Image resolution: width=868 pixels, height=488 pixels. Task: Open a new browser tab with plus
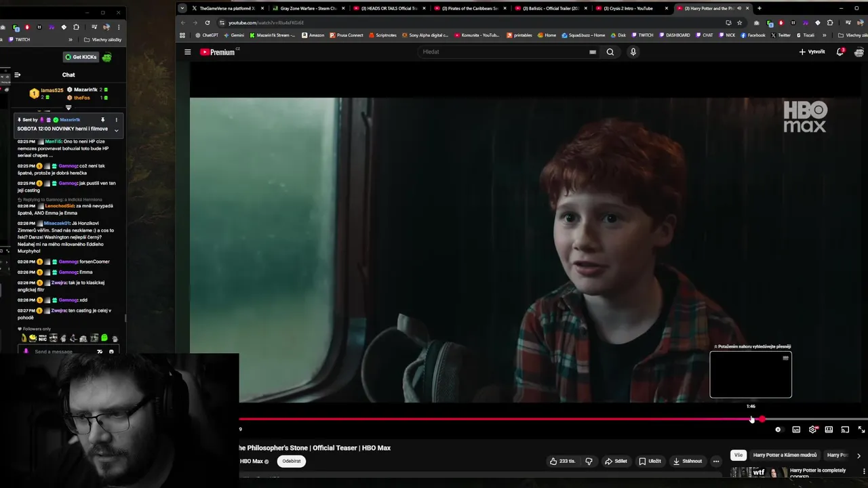pos(759,8)
